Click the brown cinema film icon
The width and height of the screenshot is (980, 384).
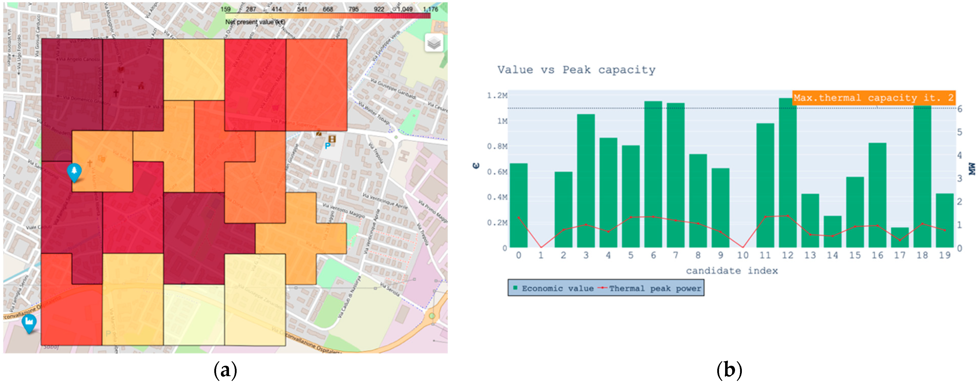[x=332, y=139]
